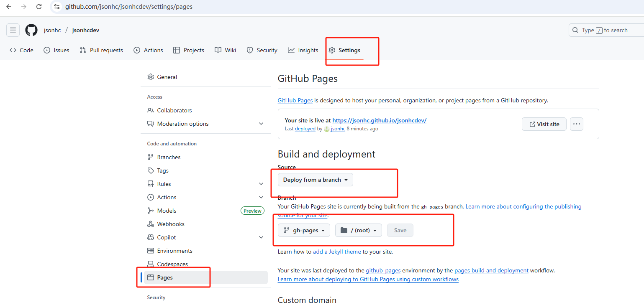The height and width of the screenshot is (305, 644).
Task: Click the GitHub Pages documentation link
Action: tap(295, 100)
